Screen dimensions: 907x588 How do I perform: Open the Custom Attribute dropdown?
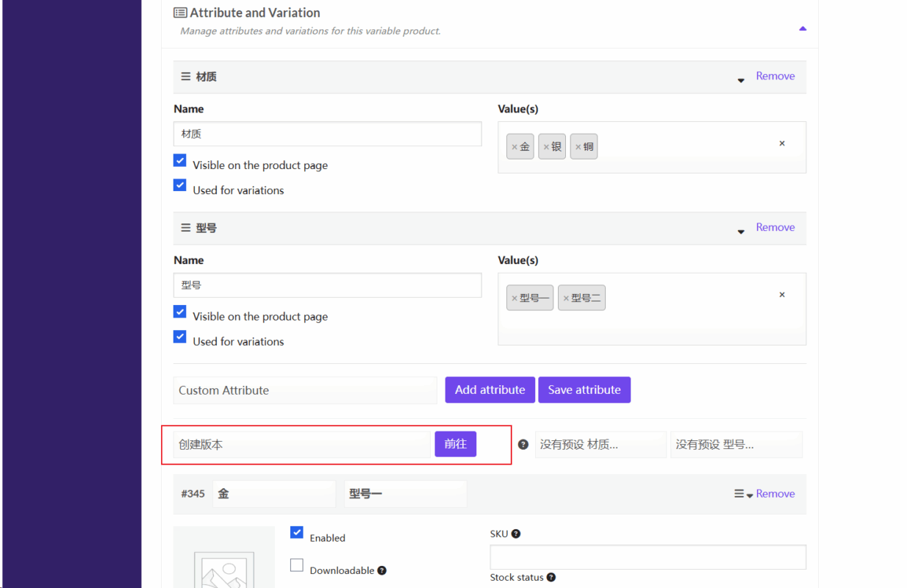pos(305,390)
